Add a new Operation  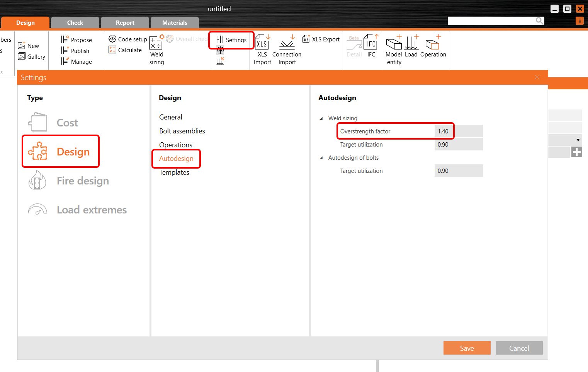coord(433,43)
